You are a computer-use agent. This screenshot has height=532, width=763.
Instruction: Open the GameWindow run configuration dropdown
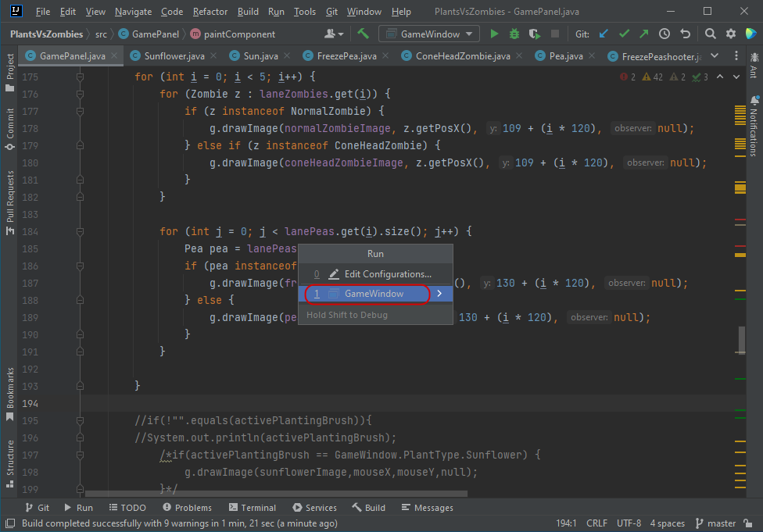pos(428,34)
